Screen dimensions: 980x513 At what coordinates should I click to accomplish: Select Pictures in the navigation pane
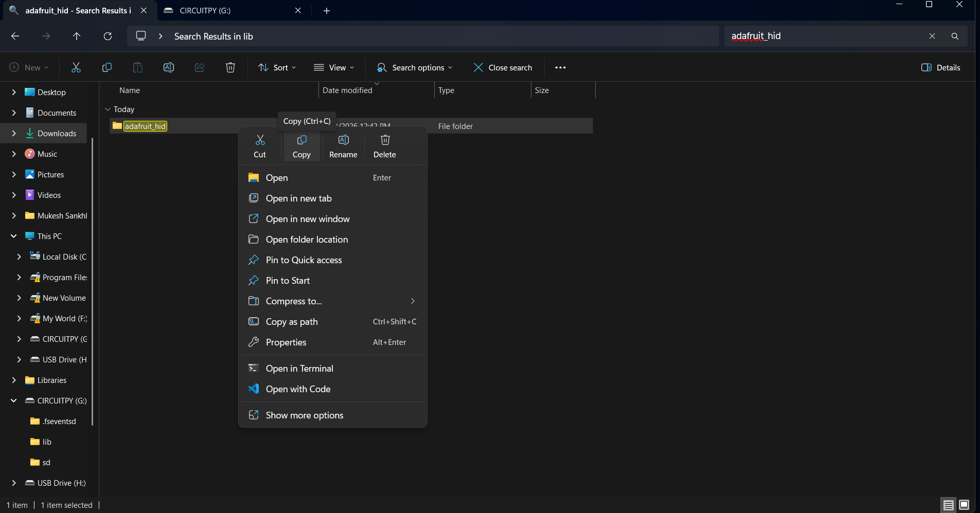(50, 174)
